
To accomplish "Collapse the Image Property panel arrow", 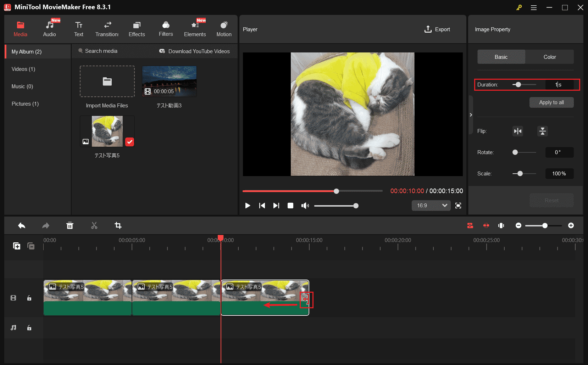I will coord(471,115).
